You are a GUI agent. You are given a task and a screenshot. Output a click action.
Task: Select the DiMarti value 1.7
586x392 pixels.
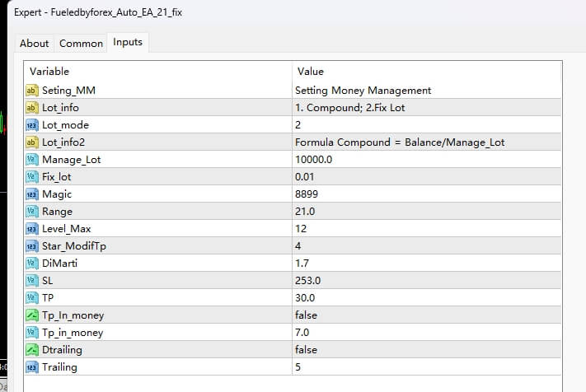point(302,264)
